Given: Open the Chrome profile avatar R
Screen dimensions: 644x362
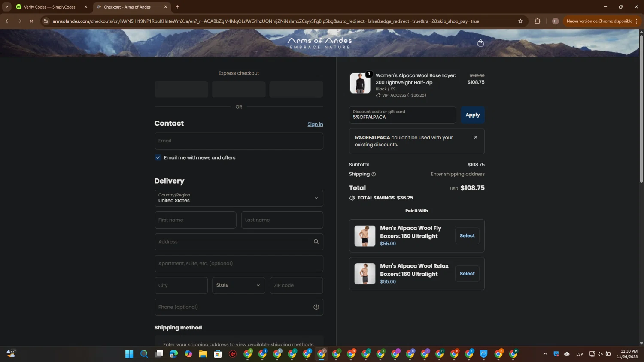Looking at the screenshot, I should pyautogui.click(x=555, y=21).
